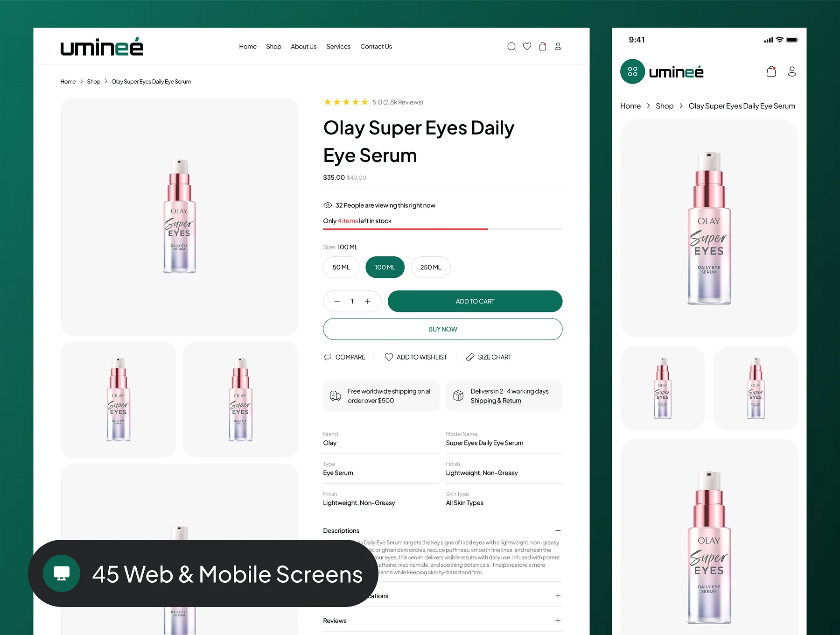
Task: Click the uminee logo on mobile screen
Action: (676, 72)
